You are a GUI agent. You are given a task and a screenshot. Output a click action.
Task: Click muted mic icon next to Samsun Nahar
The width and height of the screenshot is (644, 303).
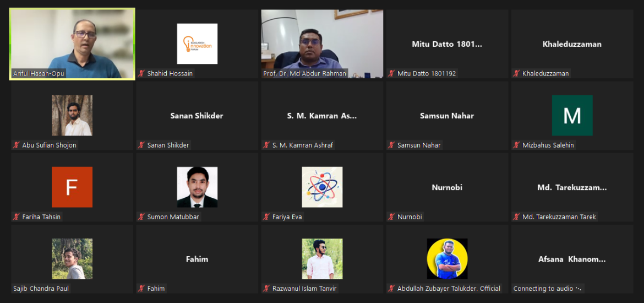392,145
